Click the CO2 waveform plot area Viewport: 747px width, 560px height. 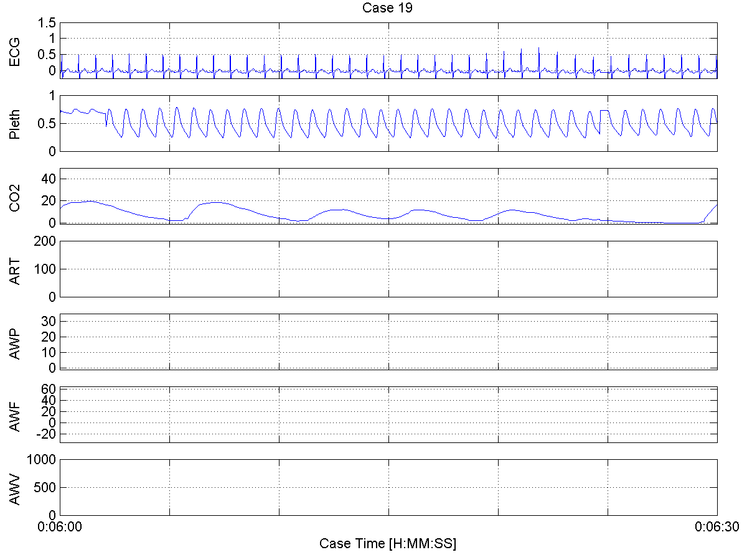[x=388, y=196]
